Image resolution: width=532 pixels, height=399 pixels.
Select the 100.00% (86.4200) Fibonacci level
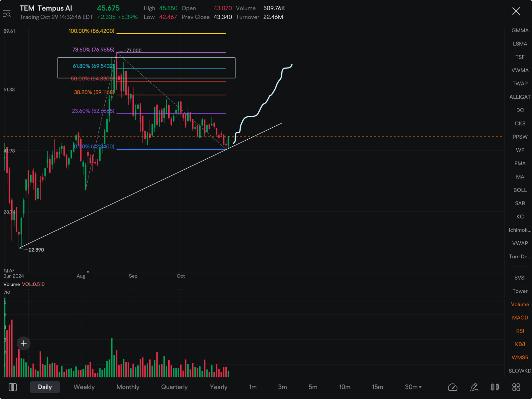[x=91, y=31]
